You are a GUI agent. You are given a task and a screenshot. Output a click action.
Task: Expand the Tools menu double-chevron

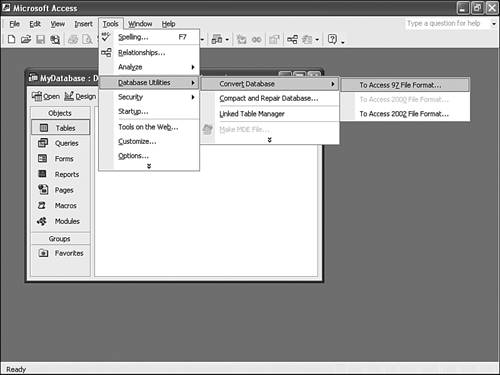(x=149, y=166)
